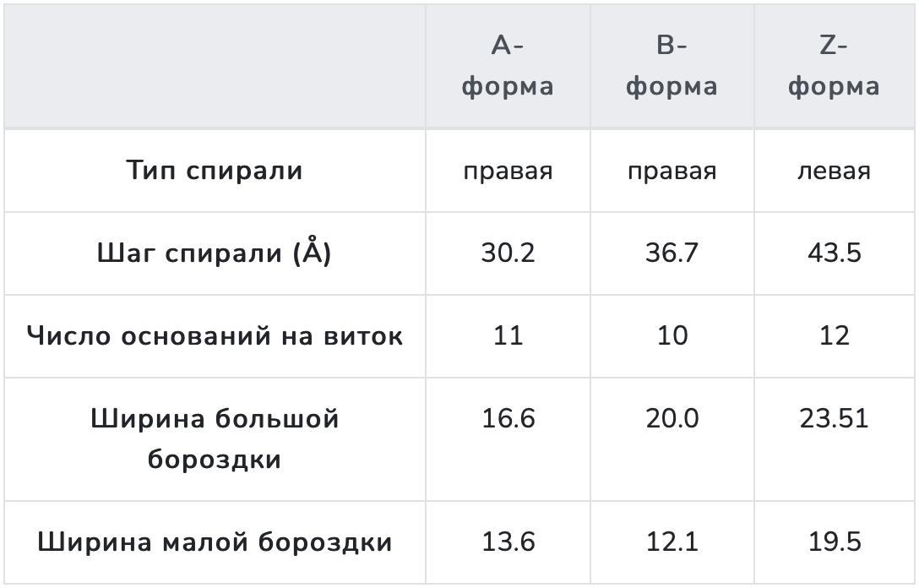The height and width of the screenshot is (588, 919).
Task: Select the 23.51 value in the table
Action: [x=834, y=419]
